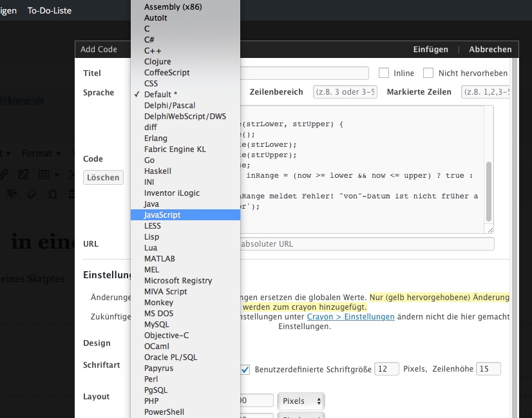This screenshot has width=532, height=418.
Task: Click Abbrechen to cancel dialog
Action: 490,49
